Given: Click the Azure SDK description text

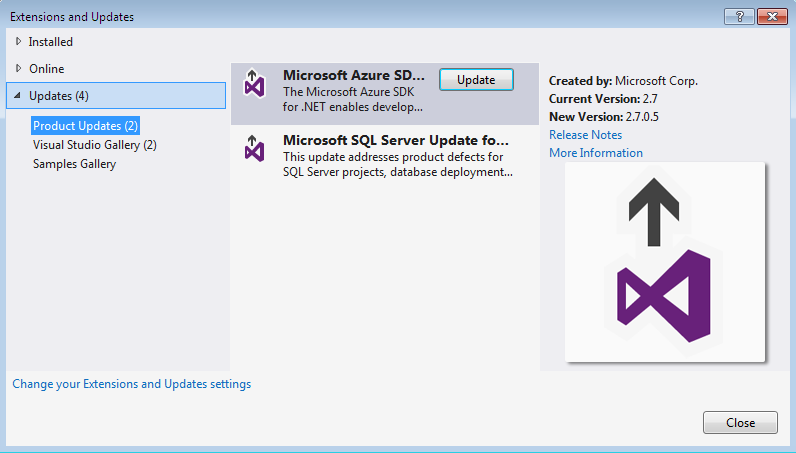Looking at the screenshot, I should pyautogui.click(x=353, y=99).
